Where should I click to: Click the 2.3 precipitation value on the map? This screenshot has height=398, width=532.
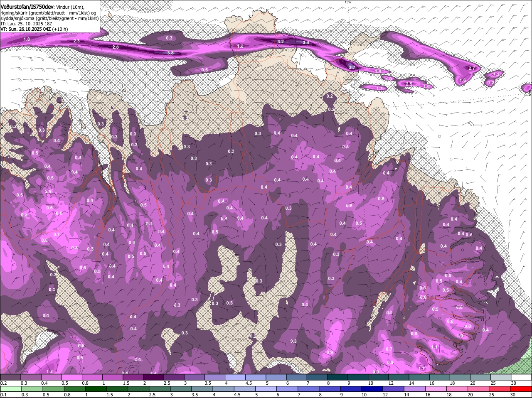click(76, 41)
